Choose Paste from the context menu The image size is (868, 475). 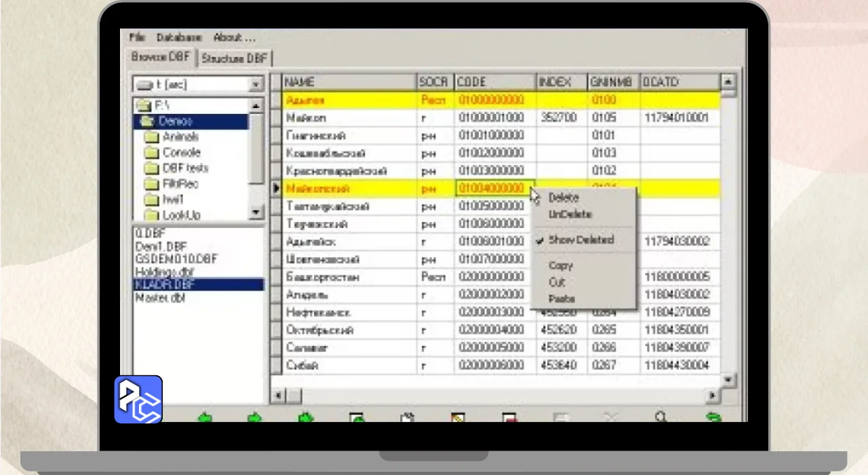click(x=561, y=299)
